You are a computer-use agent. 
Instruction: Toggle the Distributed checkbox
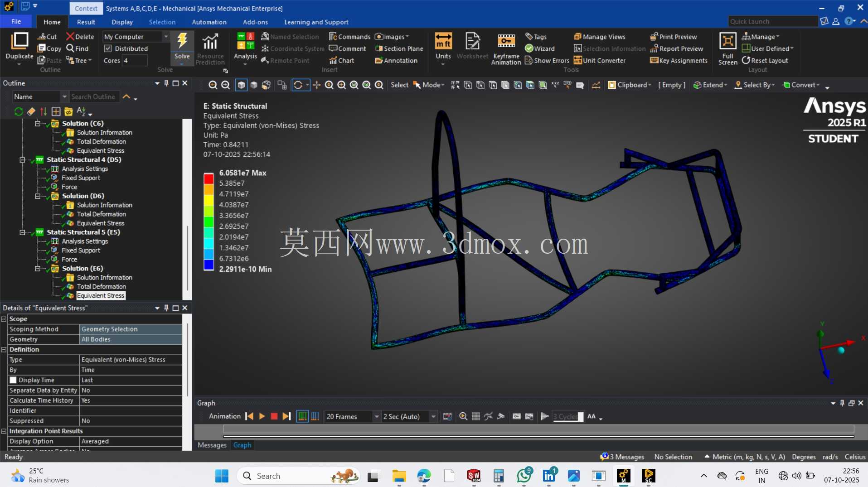coord(108,48)
